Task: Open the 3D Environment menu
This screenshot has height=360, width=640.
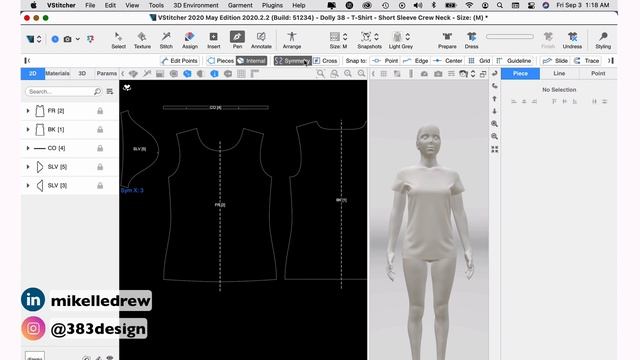Action: [x=196, y=5]
